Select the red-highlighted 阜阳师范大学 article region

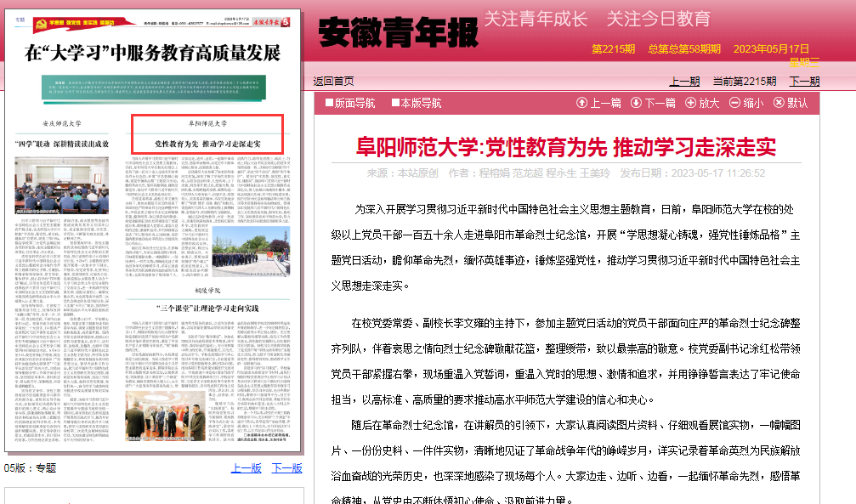tap(207, 134)
